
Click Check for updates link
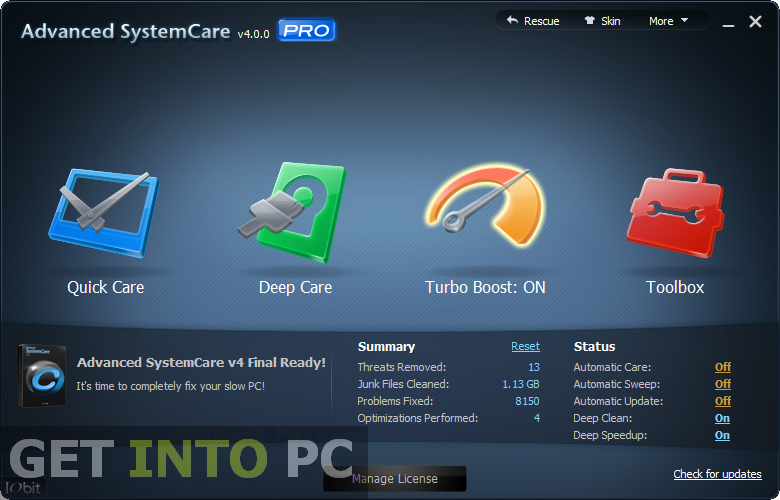pyautogui.click(x=717, y=474)
